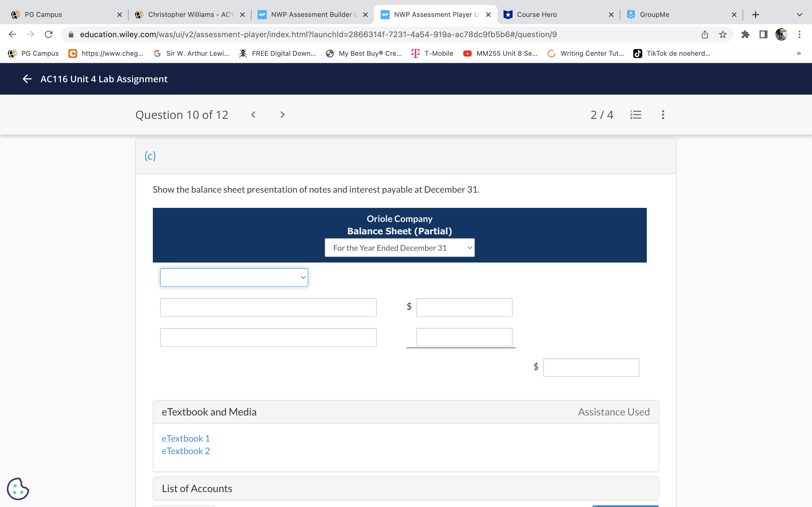Click the next question arrow
The height and width of the screenshot is (507, 812).
point(282,114)
